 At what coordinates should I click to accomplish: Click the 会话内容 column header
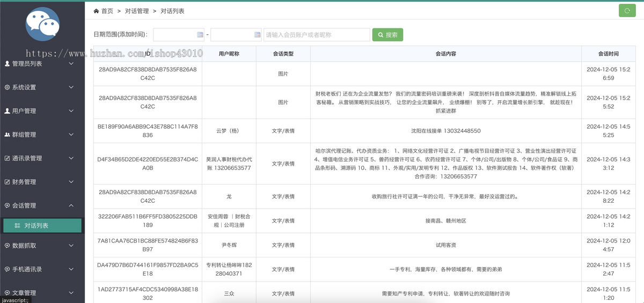click(x=446, y=54)
